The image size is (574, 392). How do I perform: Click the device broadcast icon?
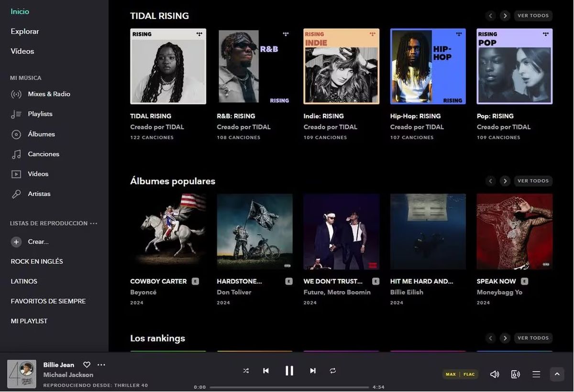(516, 374)
